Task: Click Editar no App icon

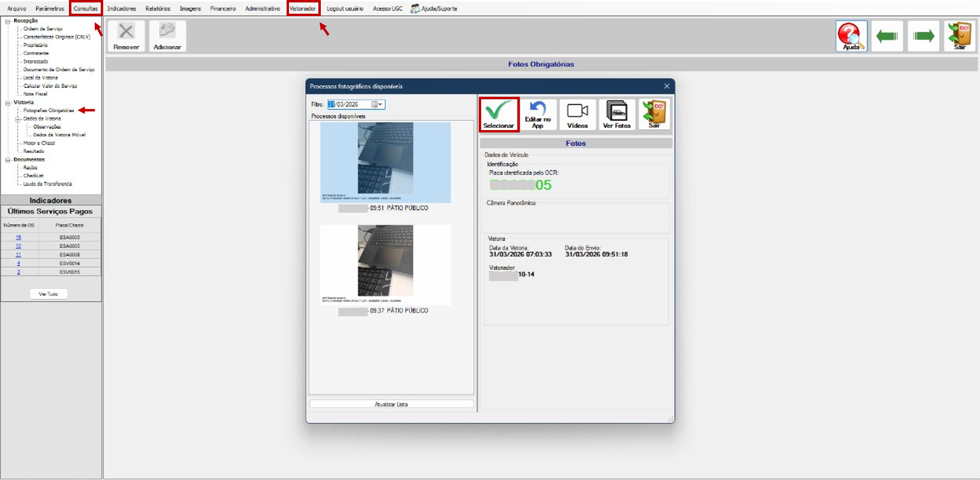Action: 538,114
